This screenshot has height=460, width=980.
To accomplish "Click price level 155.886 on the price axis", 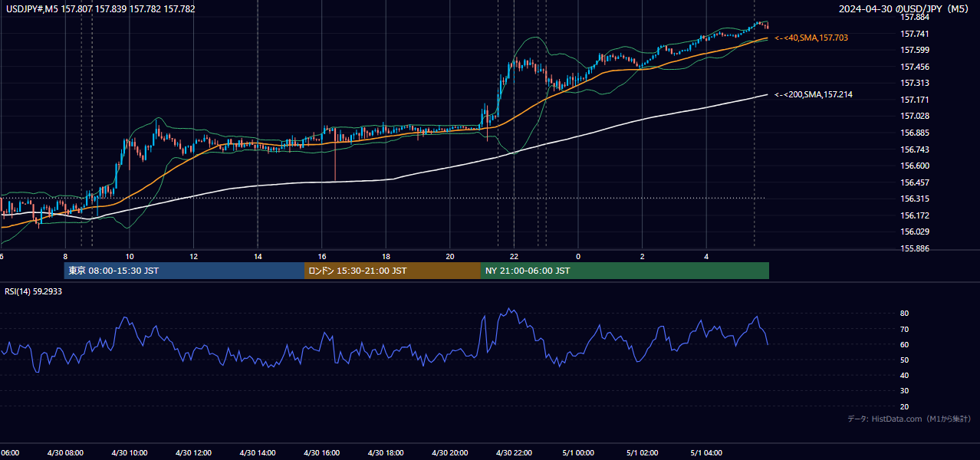I will pyautogui.click(x=915, y=248).
